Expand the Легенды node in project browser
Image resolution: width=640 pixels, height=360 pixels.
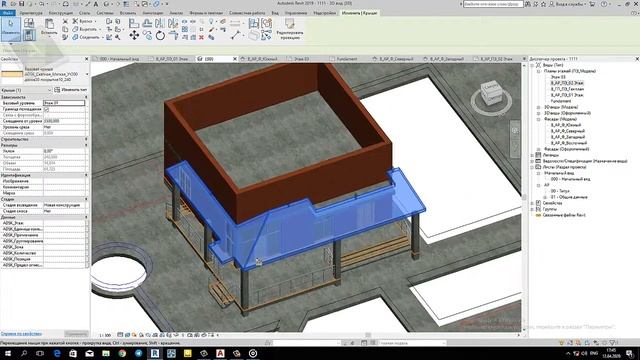point(532,155)
